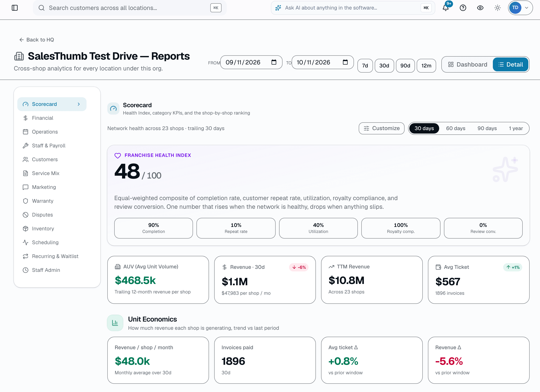Open Staff & Payroll section
Screen dimensions: 540x392
(x=52, y=146)
